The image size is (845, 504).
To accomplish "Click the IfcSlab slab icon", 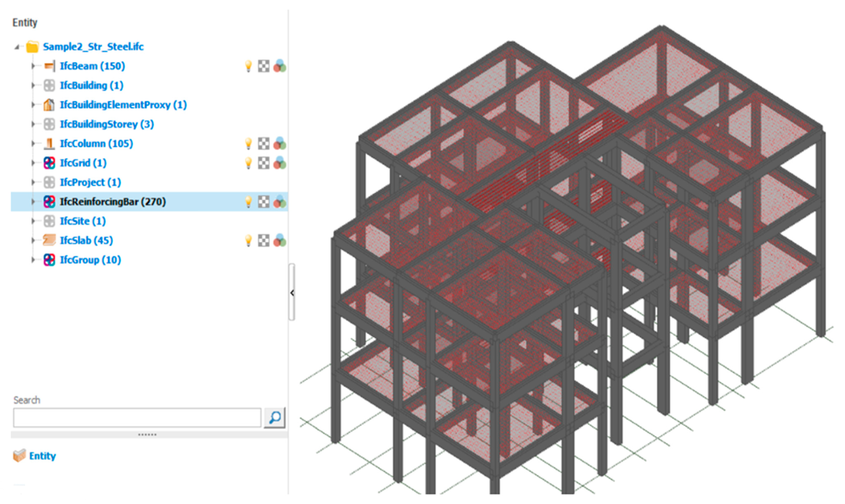I will [49, 240].
